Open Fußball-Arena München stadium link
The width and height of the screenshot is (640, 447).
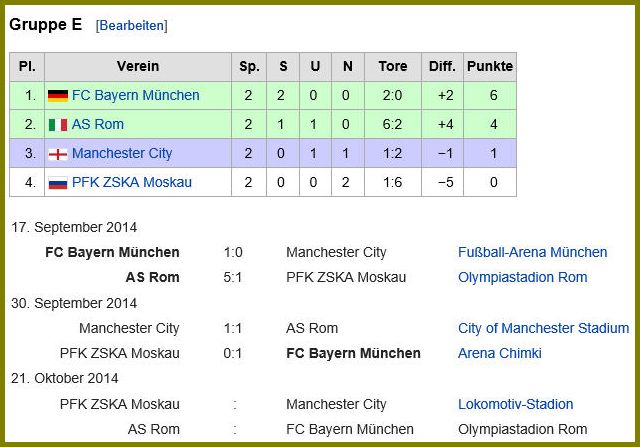click(x=532, y=252)
